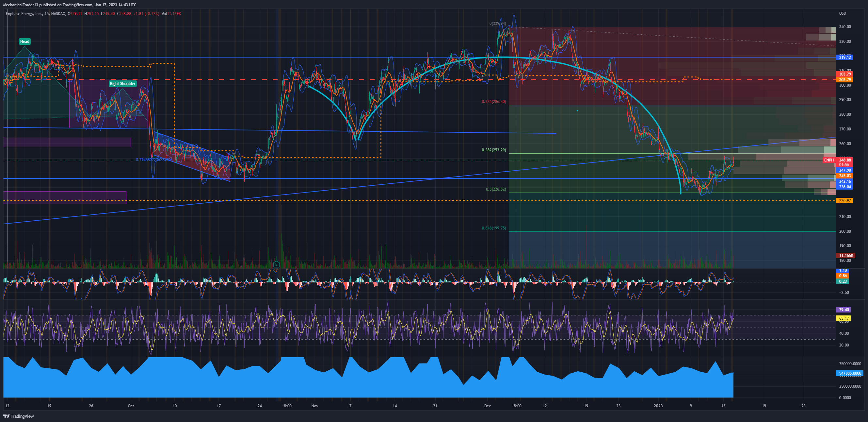Click the Oct label on time axis
The image size is (868, 422).
131,406
